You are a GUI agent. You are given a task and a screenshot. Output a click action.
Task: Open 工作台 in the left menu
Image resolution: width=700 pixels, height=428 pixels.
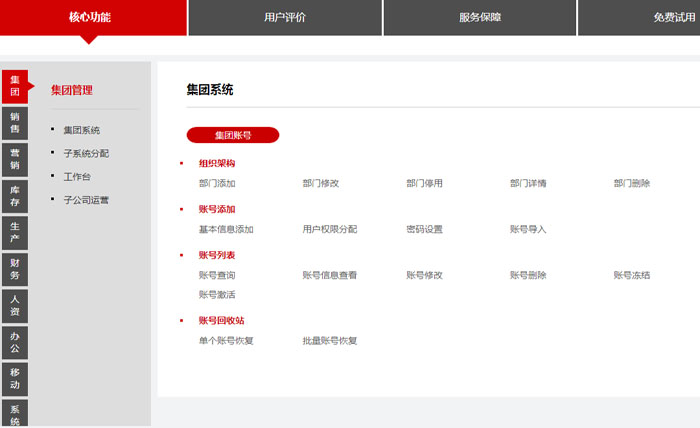click(x=77, y=176)
